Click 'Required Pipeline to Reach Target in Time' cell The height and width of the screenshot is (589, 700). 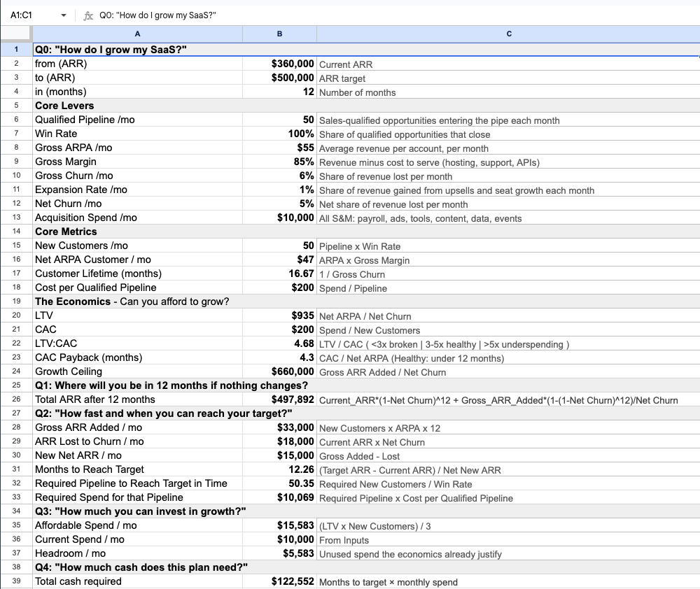[x=137, y=483]
